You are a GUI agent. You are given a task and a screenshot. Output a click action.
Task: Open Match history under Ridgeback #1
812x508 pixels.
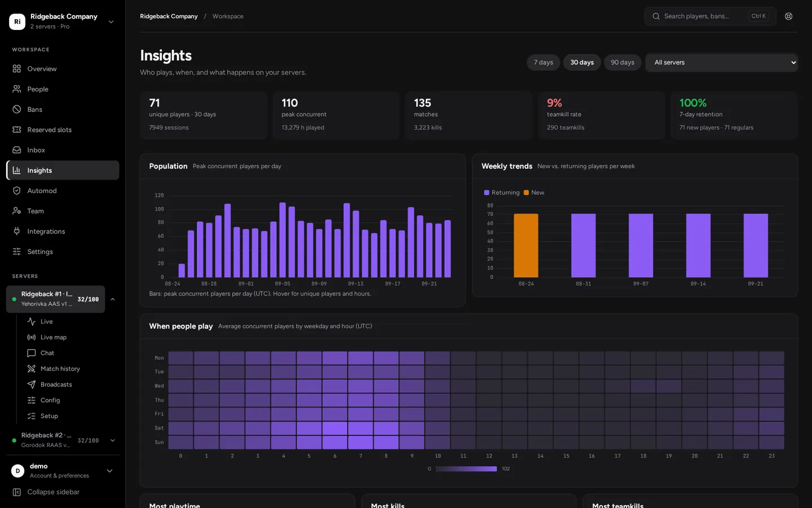pos(70,369)
